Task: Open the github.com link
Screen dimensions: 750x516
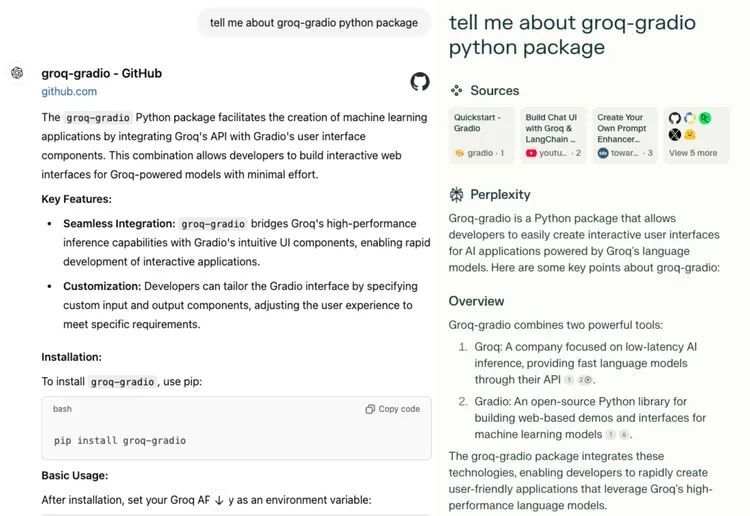Action: [69, 91]
